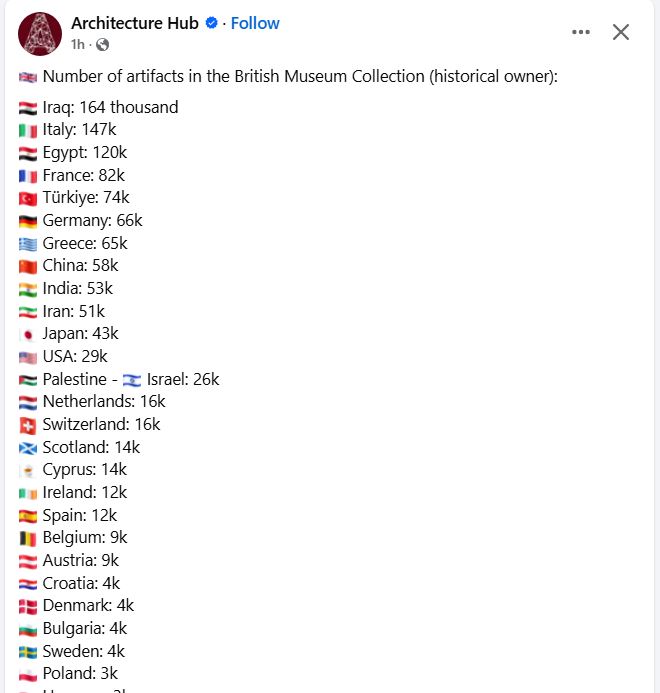Click the UK flag emoji in heading

(28, 78)
